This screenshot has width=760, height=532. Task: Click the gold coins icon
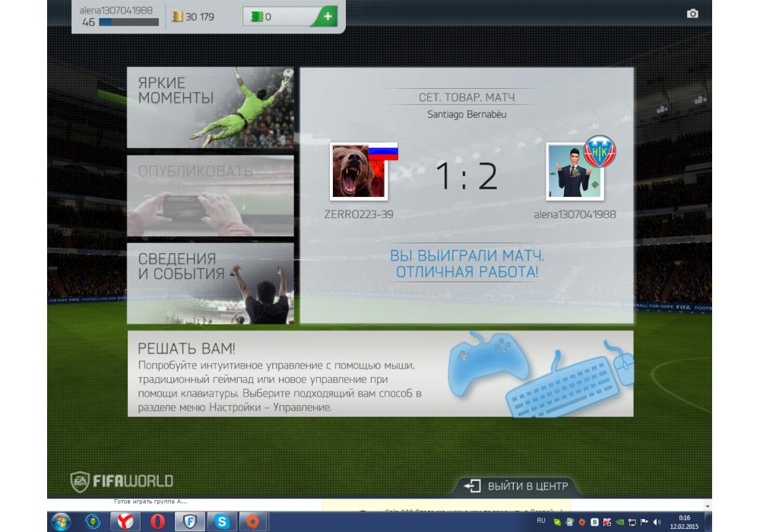(178, 17)
